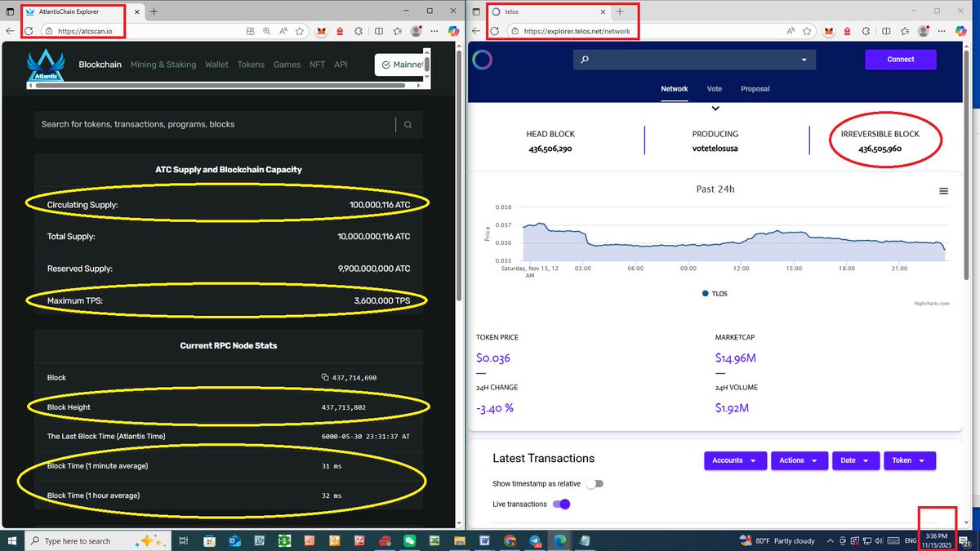Screen dimensions: 980x551
Task: Open Copilot in the telos browser window
Action: 962,31
